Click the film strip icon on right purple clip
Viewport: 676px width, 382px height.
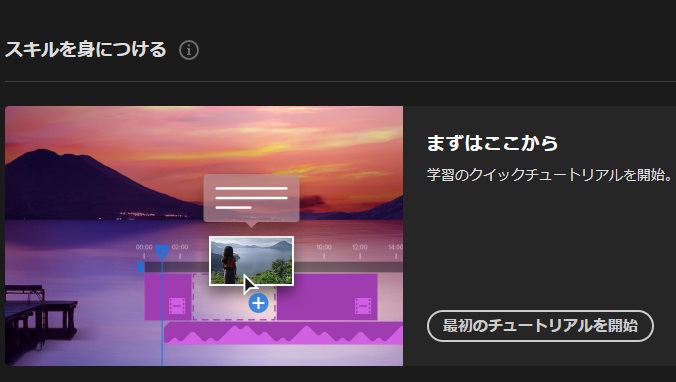363,306
